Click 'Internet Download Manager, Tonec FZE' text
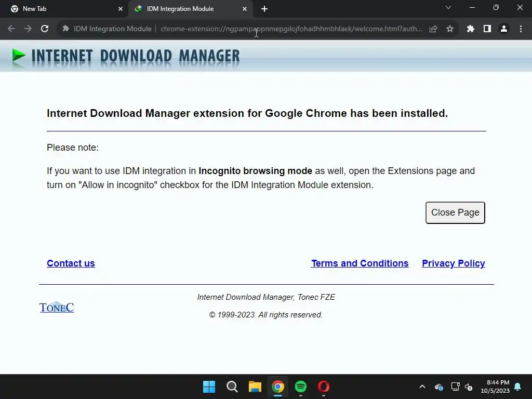The height and width of the screenshot is (399, 532). click(266, 297)
